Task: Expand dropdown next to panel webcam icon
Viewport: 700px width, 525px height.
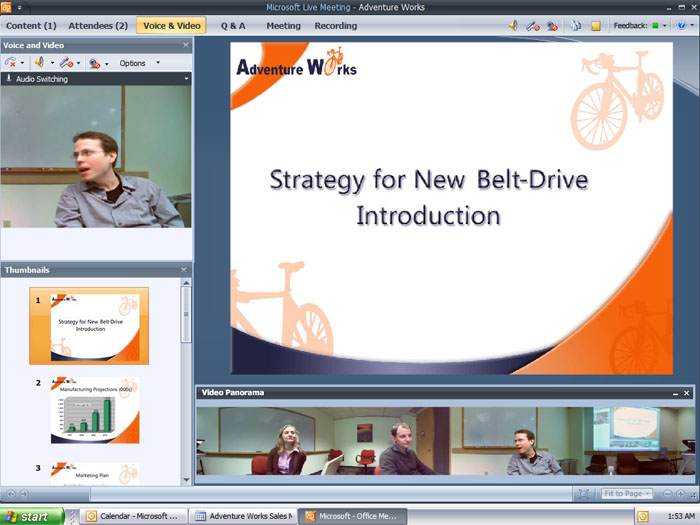Action: click(x=106, y=64)
